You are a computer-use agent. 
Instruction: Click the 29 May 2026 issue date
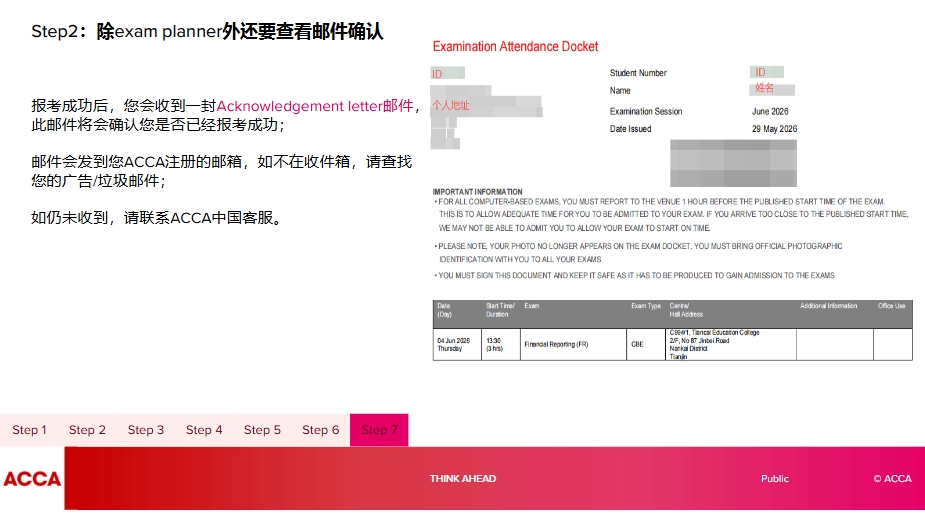point(774,129)
